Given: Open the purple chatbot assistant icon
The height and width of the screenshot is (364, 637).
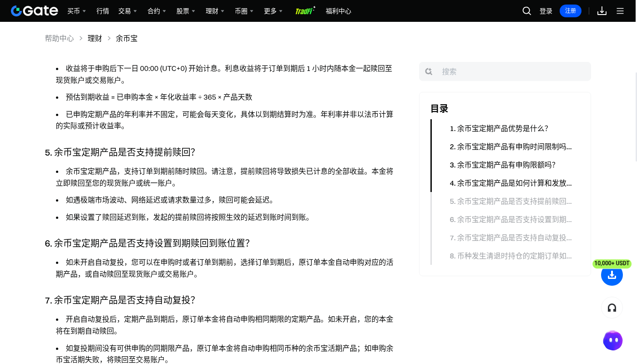Looking at the screenshot, I should tap(613, 340).
